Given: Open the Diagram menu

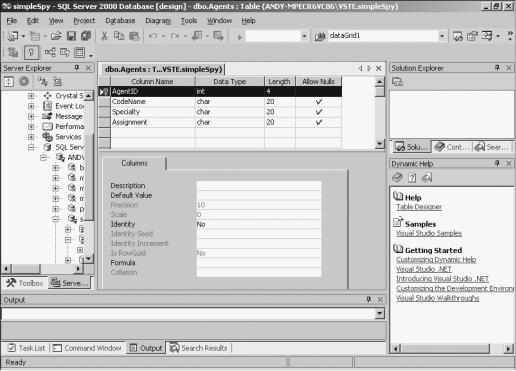Looking at the screenshot, I should tap(158, 21).
